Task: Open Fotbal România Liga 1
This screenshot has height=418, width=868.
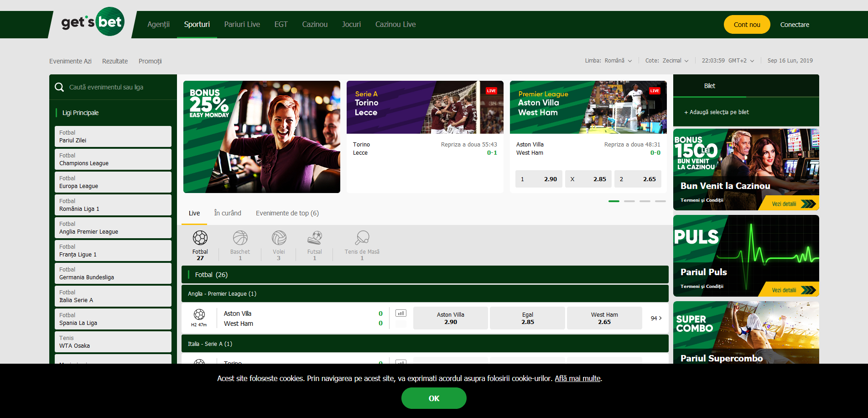Action: point(113,205)
